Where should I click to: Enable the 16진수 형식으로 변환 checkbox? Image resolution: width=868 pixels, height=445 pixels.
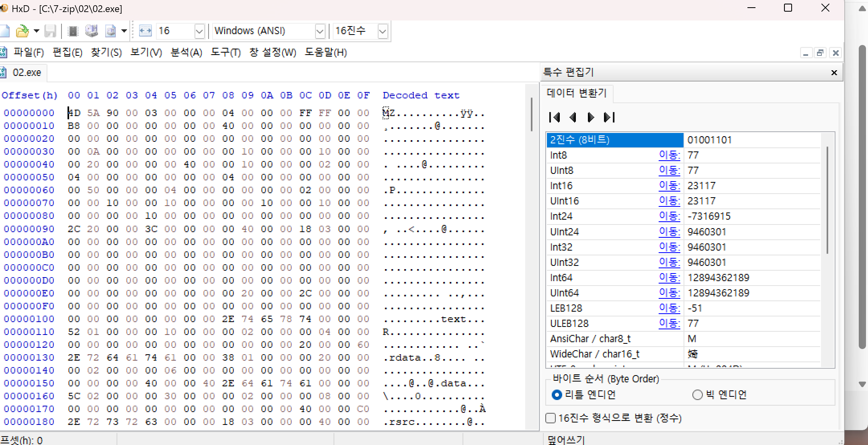(x=551, y=418)
